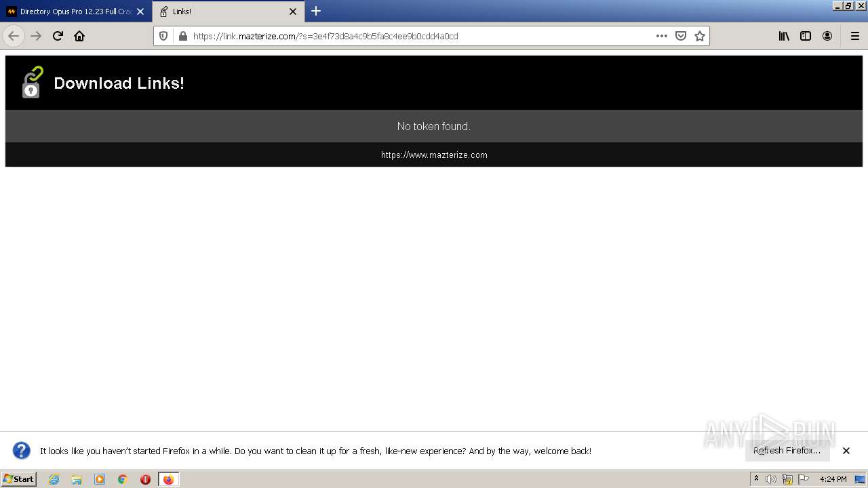The height and width of the screenshot is (488, 868).
Task: Show the sidebars panel
Action: [806, 36]
